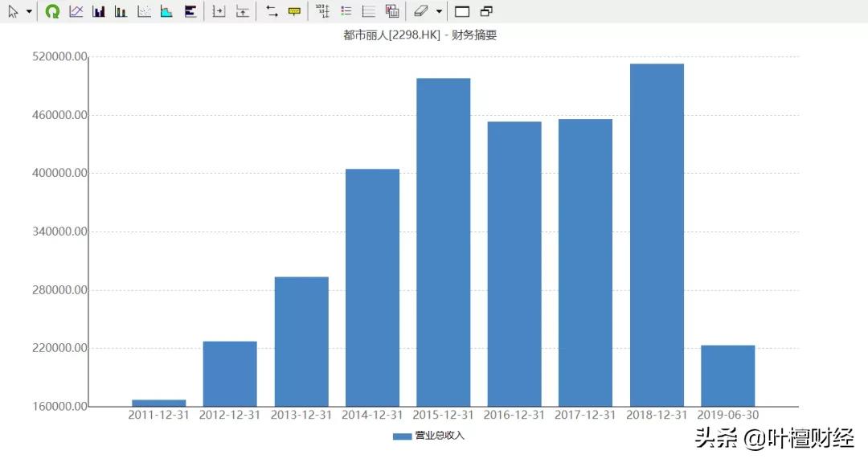Screen dimensions: 868x463
Task: Click the swap axes arrows icon
Action: click(272, 11)
